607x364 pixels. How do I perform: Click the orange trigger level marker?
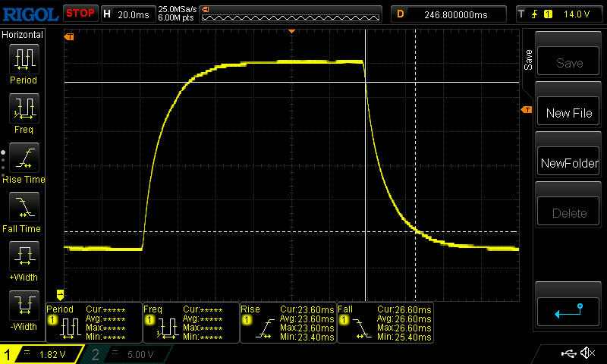526,111
